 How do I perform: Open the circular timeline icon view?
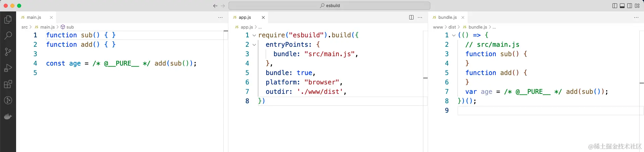[x=8, y=100]
